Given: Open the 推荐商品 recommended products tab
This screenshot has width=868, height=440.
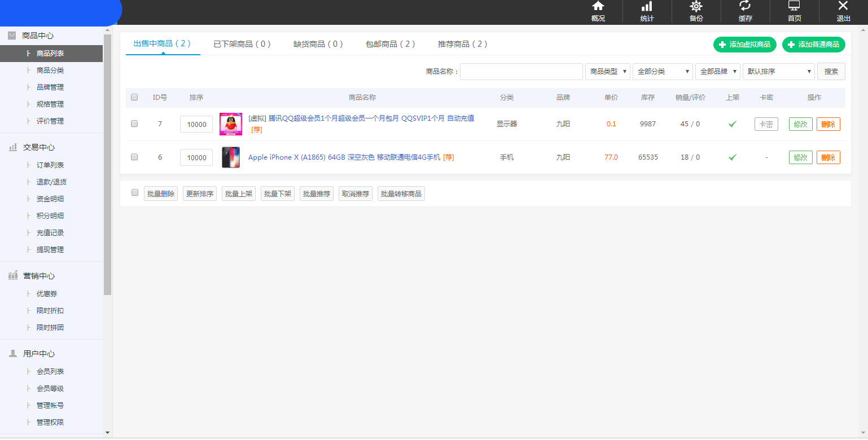Looking at the screenshot, I should [x=462, y=44].
